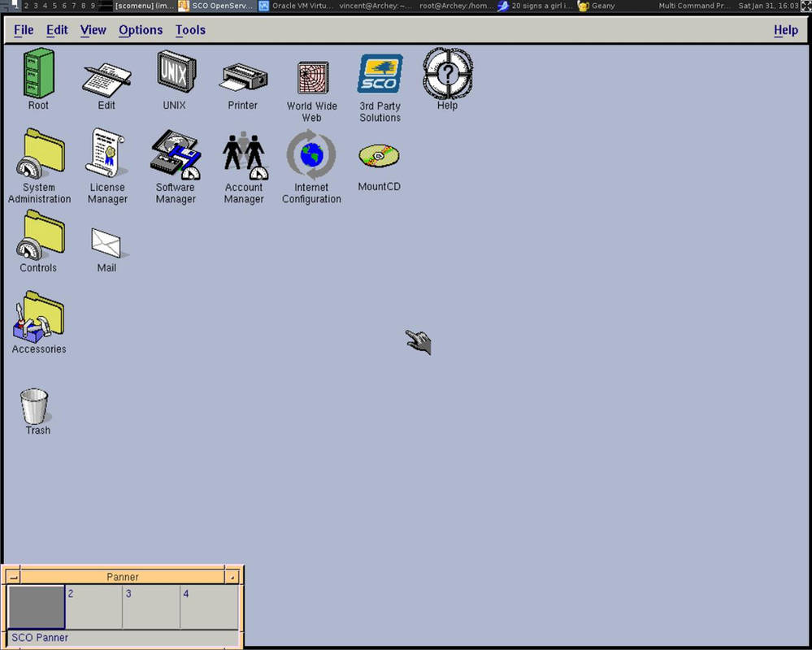Switch to Oracle VM VirtualBox taskbar entry
Viewport: 812px width, 650px height.
click(297, 6)
